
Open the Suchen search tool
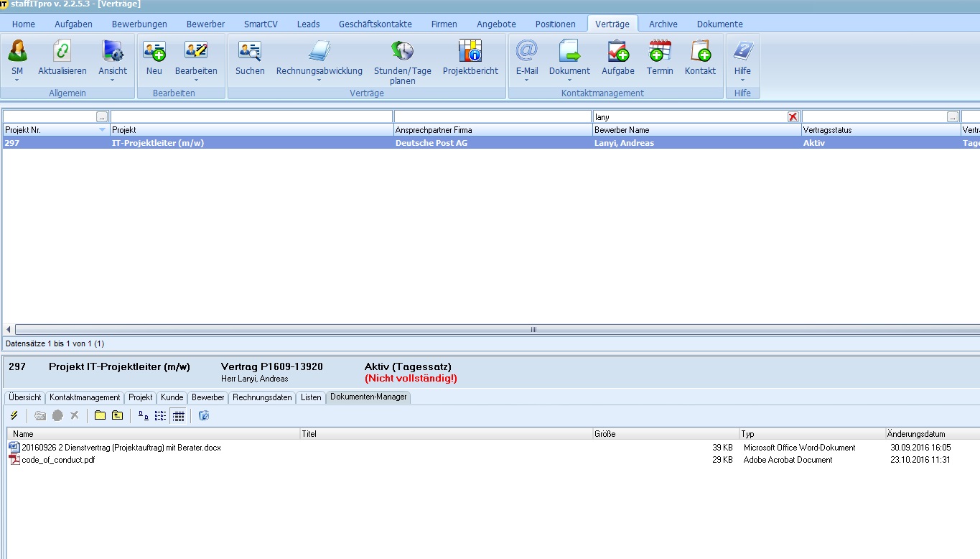(250, 50)
